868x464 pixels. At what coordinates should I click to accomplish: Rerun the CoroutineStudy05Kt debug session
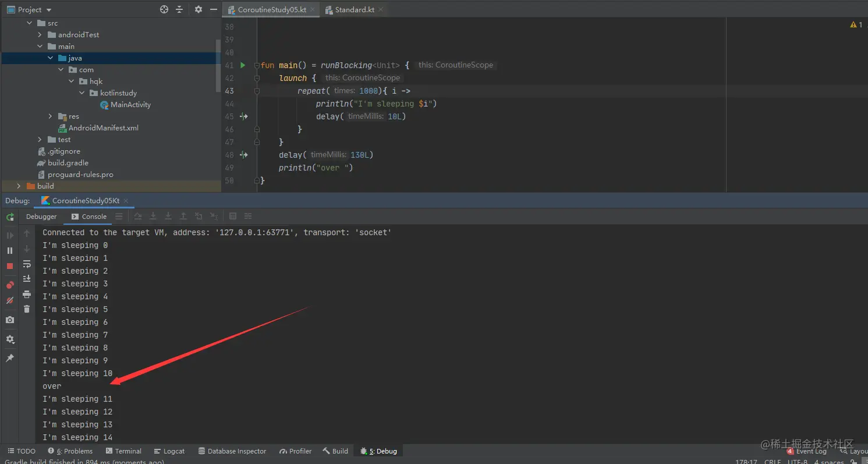10,217
